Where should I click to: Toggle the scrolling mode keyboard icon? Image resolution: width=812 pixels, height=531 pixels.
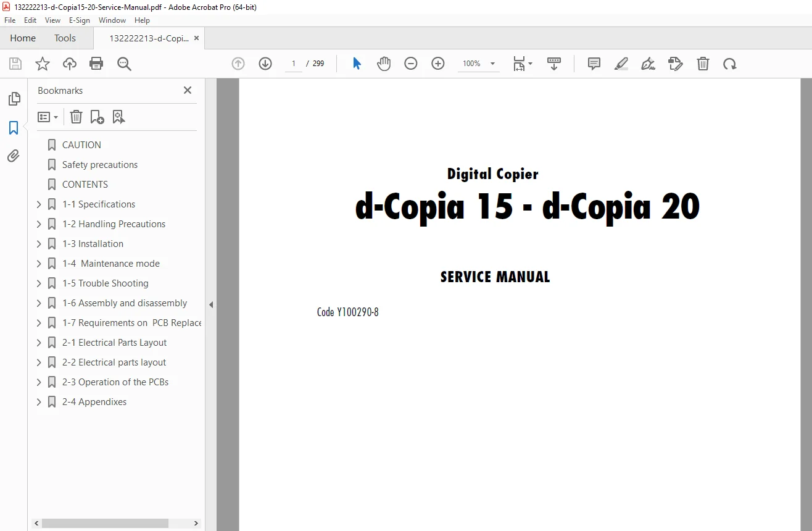[554, 64]
